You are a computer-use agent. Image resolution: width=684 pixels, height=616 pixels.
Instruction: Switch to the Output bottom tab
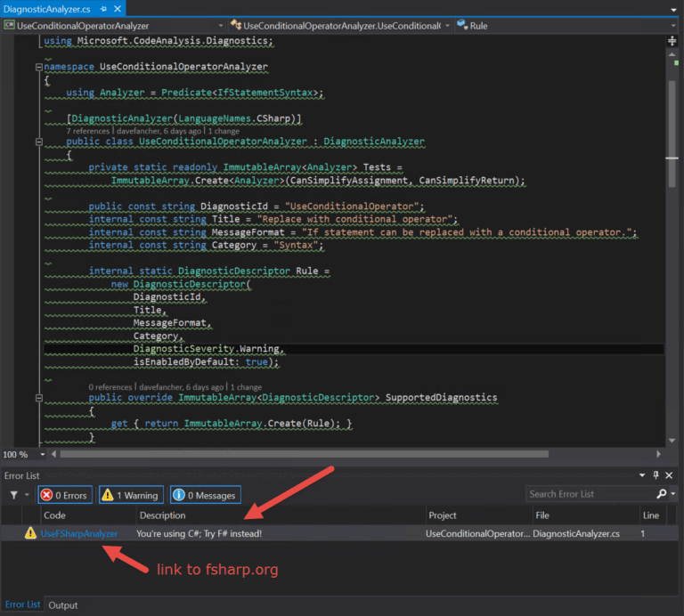coord(63,605)
